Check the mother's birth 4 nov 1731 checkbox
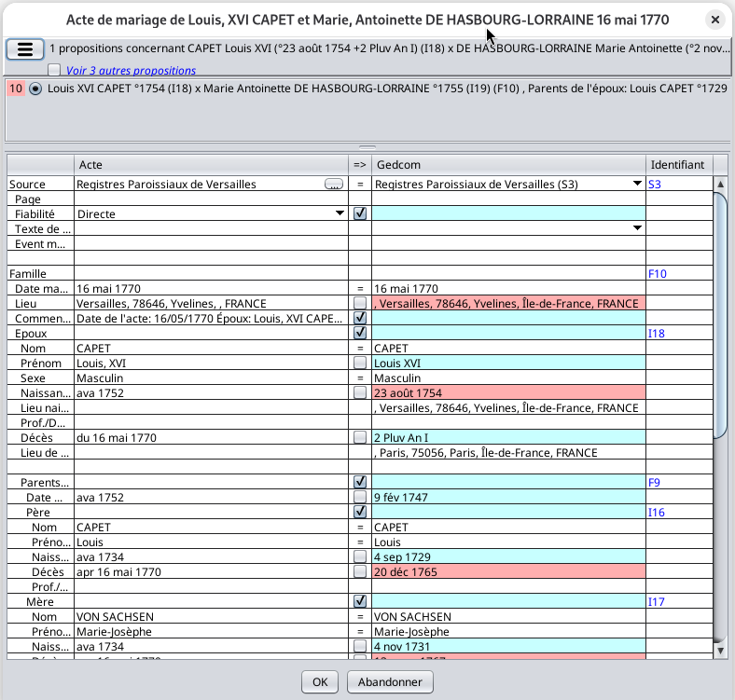Screen dimensions: 735x700 [360, 647]
